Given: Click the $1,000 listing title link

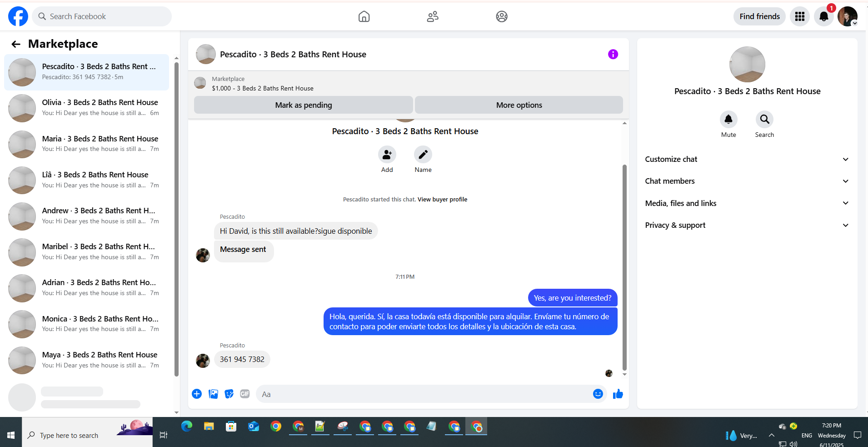Looking at the screenshot, I should [x=263, y=88].
